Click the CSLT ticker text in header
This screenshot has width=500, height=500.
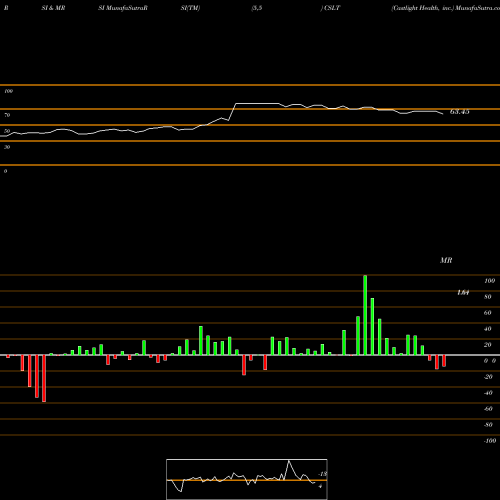tap(332, 8)
